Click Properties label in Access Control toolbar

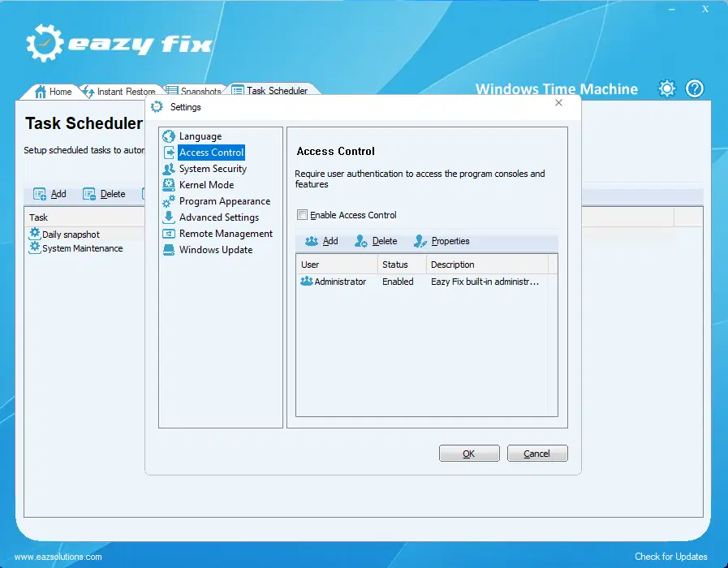(450, 241)
